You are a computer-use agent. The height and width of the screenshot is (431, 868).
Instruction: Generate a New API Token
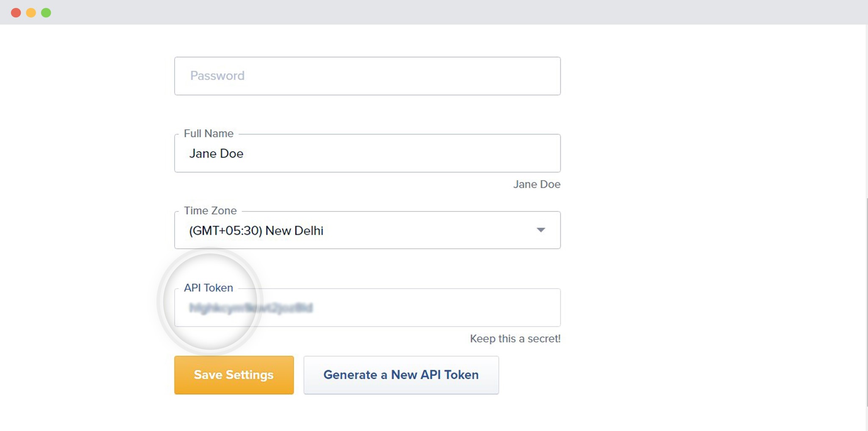(401, 375)
